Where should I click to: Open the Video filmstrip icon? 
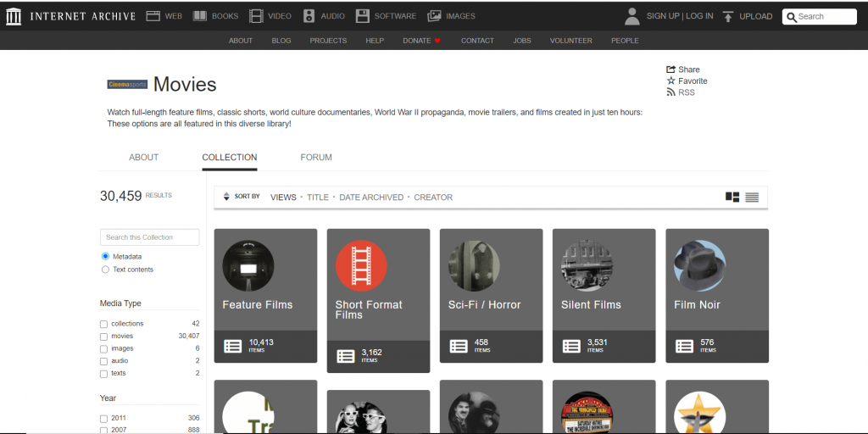pyautogui.click(x=256, y=16)
